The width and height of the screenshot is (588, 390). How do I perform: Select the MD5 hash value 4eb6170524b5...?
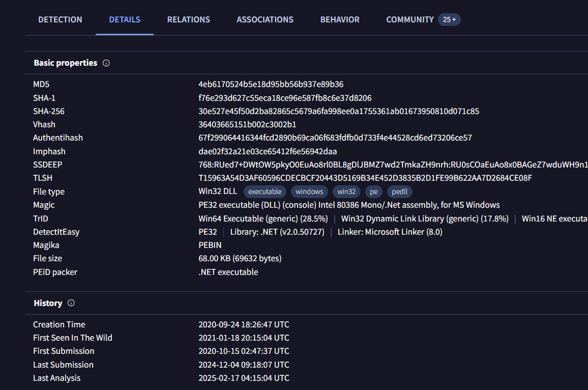[x=271, y=85]
